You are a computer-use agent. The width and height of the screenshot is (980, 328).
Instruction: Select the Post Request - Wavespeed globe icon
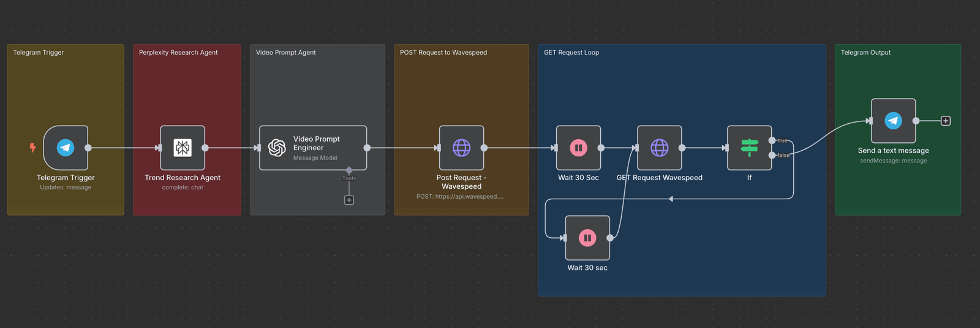click(x=461, y=148)
